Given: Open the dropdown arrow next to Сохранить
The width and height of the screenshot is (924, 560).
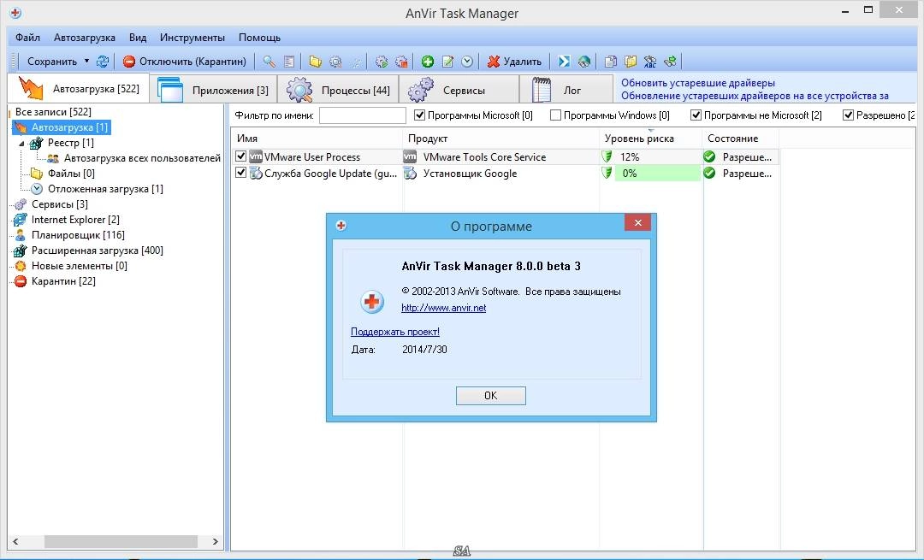Looking at the screenshot, I should 86,61.
